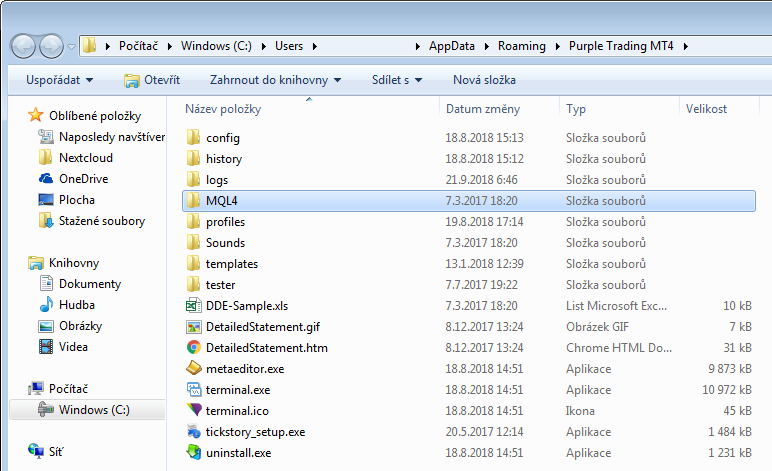
Task: Click the OneDrive cloud icon
Action: (46, 178)
